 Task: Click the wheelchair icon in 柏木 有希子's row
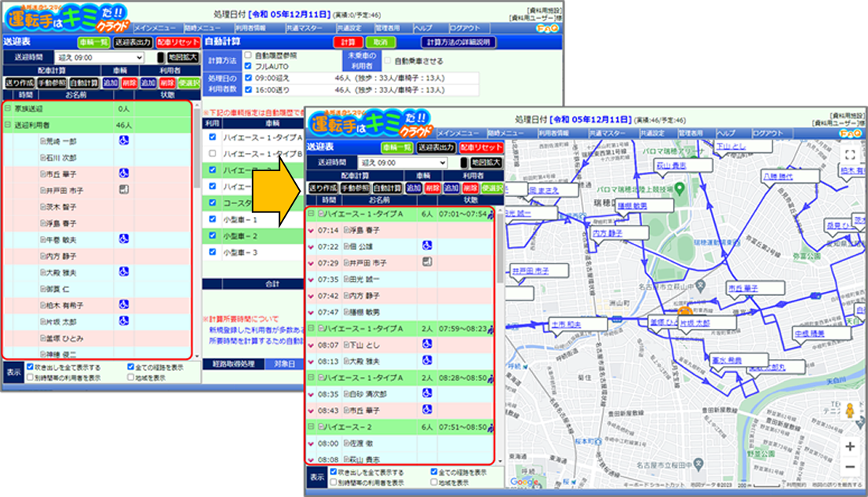[x=123, y=305]
